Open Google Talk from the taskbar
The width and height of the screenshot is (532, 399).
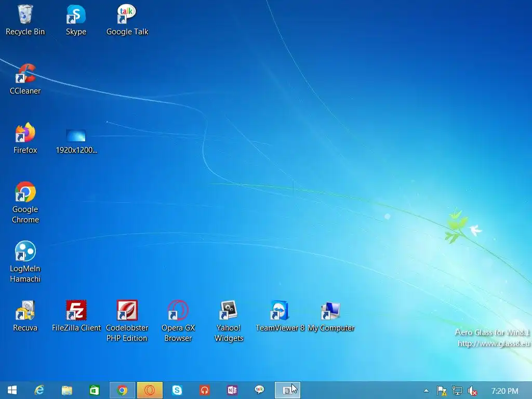tap(260, 390)
